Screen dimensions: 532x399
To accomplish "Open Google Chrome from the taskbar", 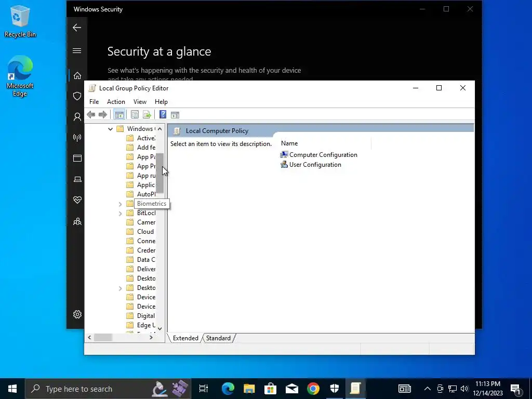I will (313, 389).
